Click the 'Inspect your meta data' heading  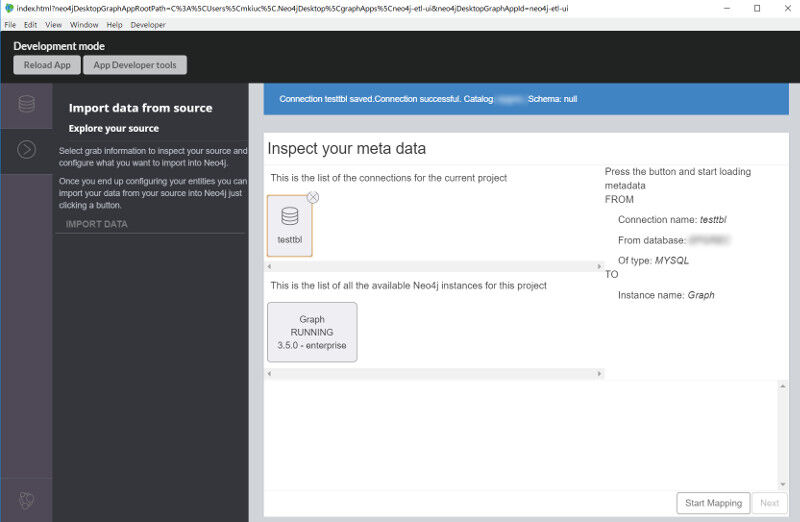click(x=346, y=148)
